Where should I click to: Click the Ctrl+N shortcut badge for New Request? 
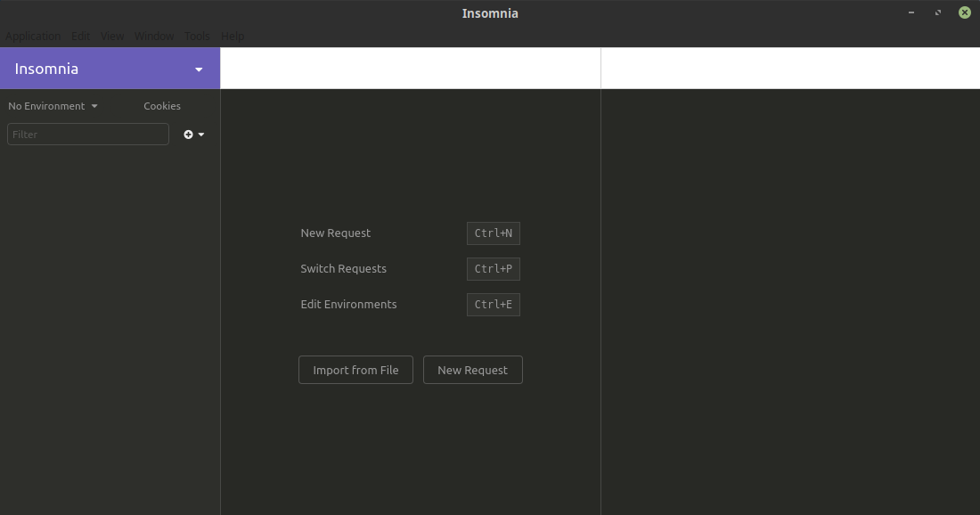[x=493, y=233]
